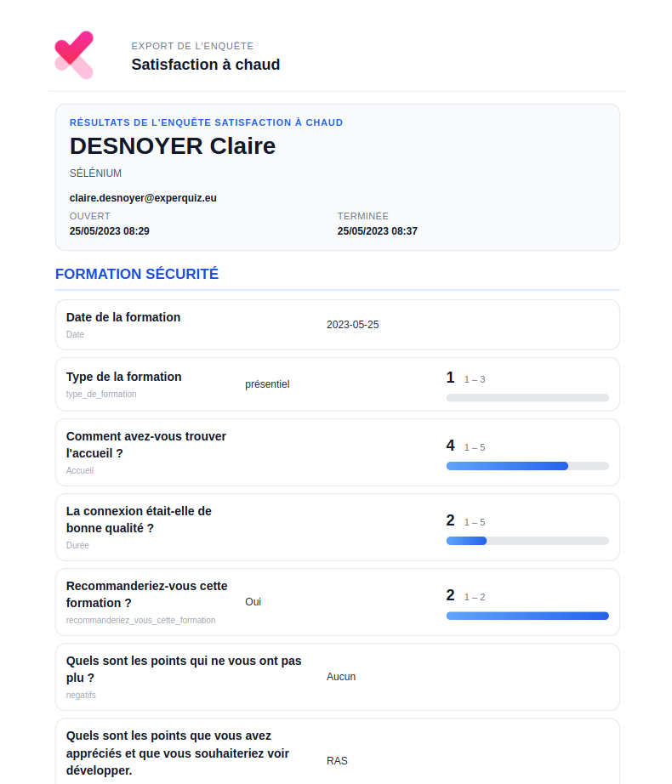Click the FORMATION SÉCURITÉ section heading
Screen dimensions: 672x784
pyautogui.click(x=137, y=274)
